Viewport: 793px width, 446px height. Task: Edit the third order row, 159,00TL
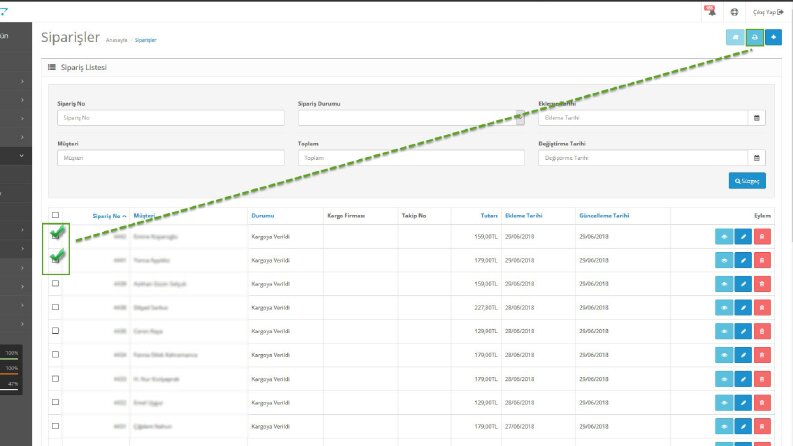point(743,284)
